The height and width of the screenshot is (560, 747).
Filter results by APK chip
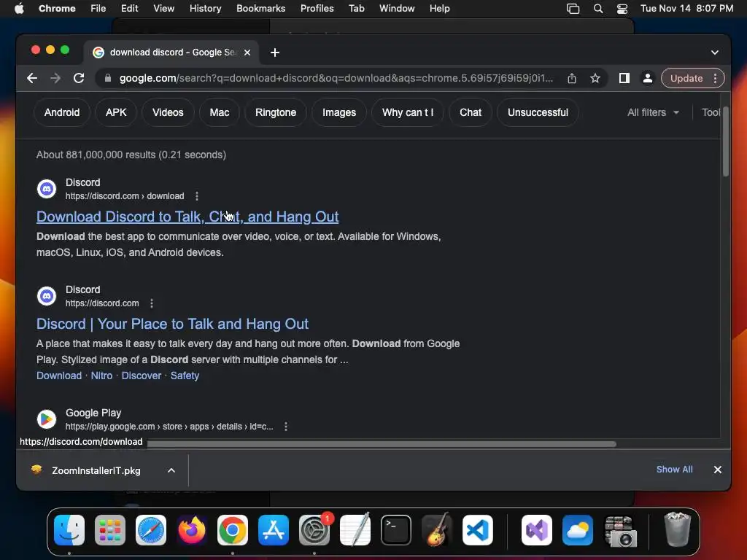tap(116, 112)
